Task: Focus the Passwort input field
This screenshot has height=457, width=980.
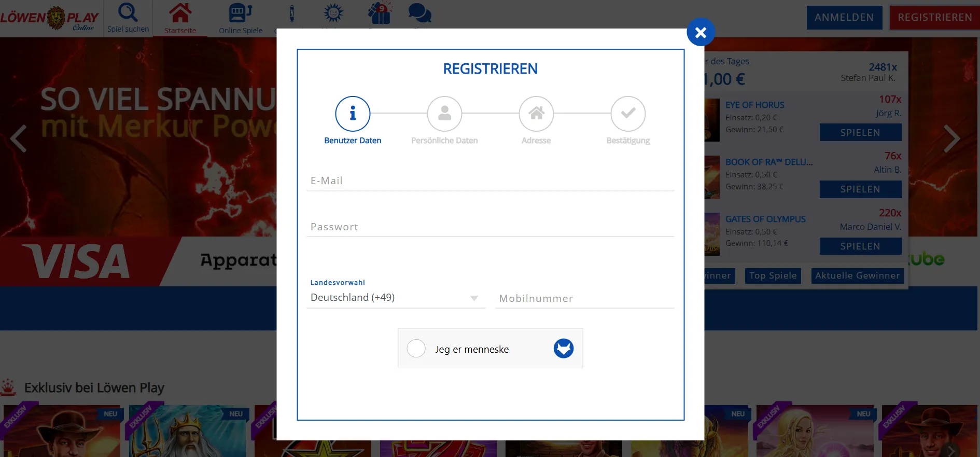Action: [x=490, y=227]
